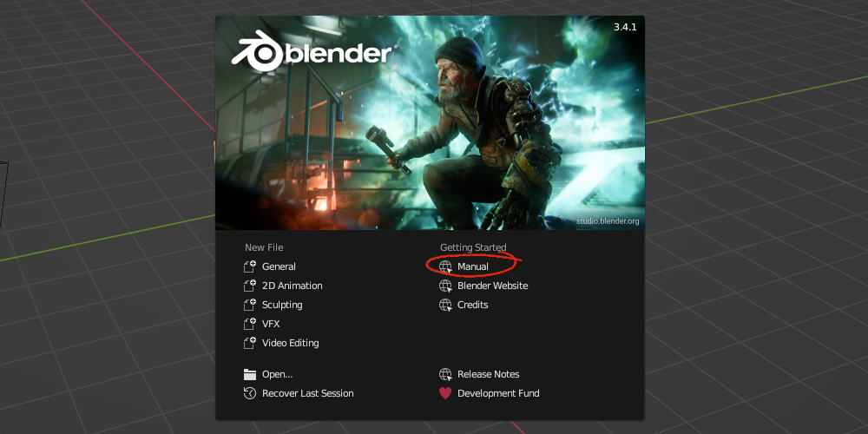The width and height of the screenshot is (868, 434).
Task: Choose the Video Editing template
Action: click(x=291, y=343)
